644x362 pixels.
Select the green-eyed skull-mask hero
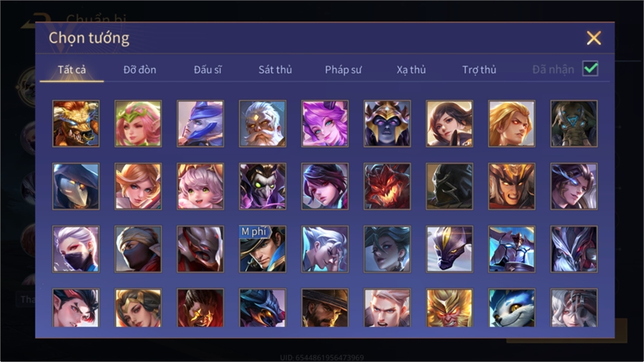click(263, 186)
